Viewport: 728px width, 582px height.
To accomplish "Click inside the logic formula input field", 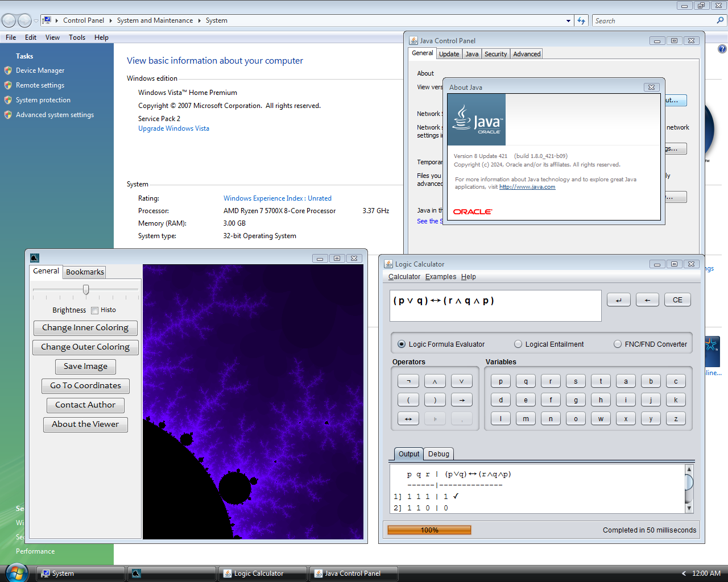I will tap(495, 305).
